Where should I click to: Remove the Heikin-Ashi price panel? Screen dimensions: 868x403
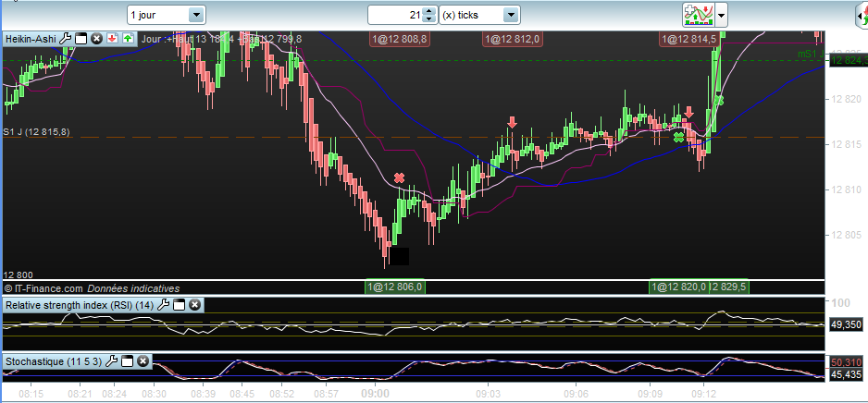coord(96,39)
